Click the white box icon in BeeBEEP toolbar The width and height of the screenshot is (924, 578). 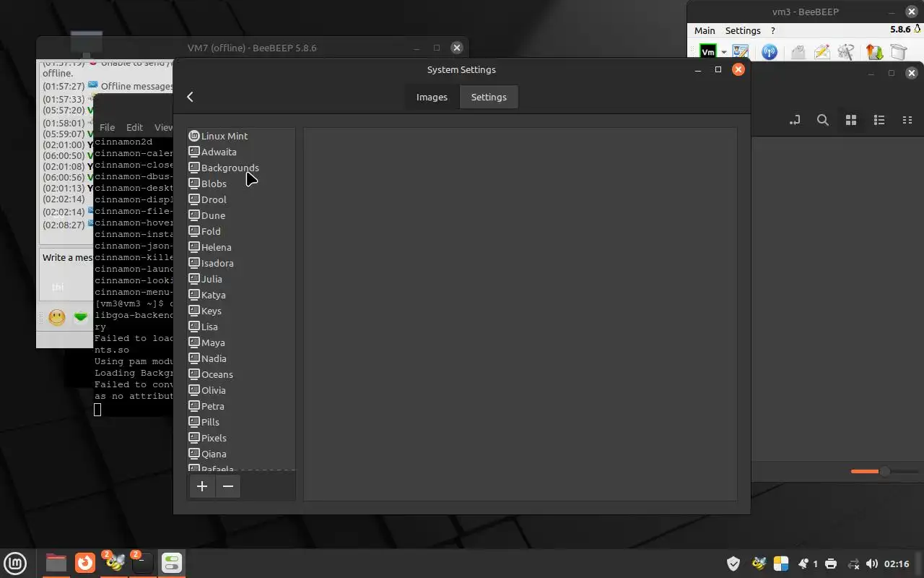(898, 52)
